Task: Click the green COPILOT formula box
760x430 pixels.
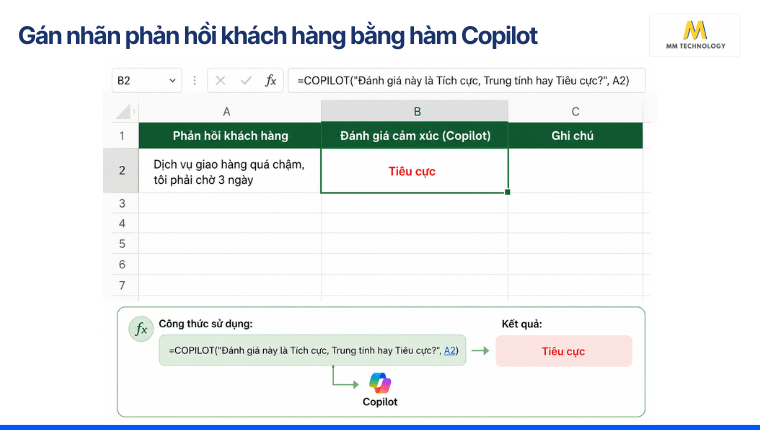Action: (x=313, y=350)
